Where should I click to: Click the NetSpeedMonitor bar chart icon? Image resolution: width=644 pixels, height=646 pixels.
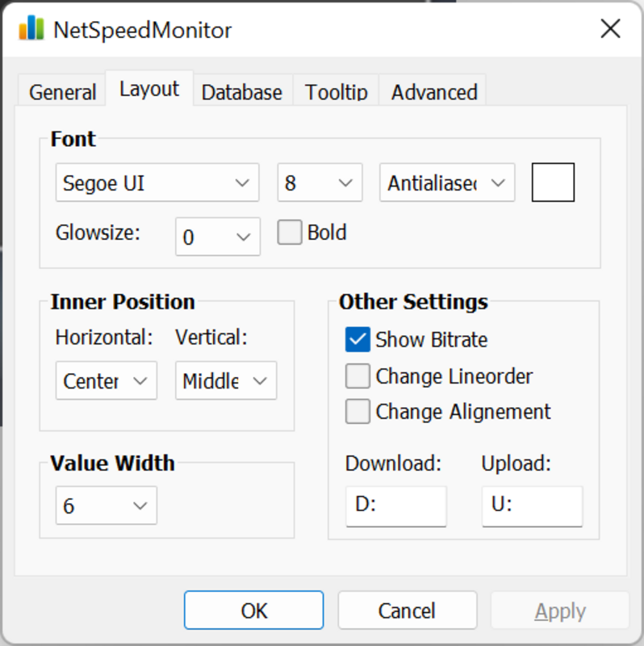point(31,29)
